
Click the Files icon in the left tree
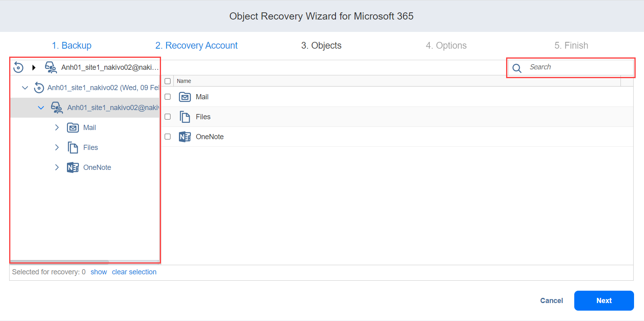click(73, 148)
